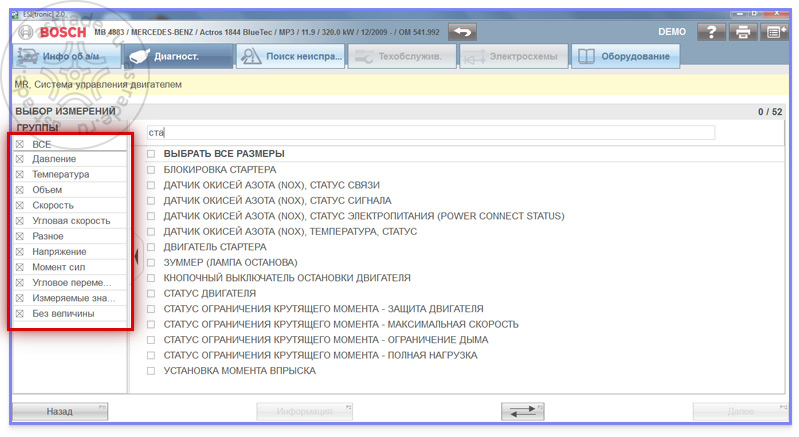Image resolution: width=799 pixels, height=437 pixels.
Task: Click the DEMO label in header
Action: [672, 32]
